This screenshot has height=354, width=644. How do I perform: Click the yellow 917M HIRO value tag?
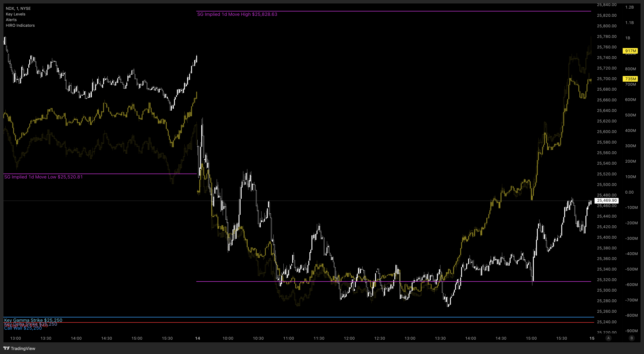[630, 51]
